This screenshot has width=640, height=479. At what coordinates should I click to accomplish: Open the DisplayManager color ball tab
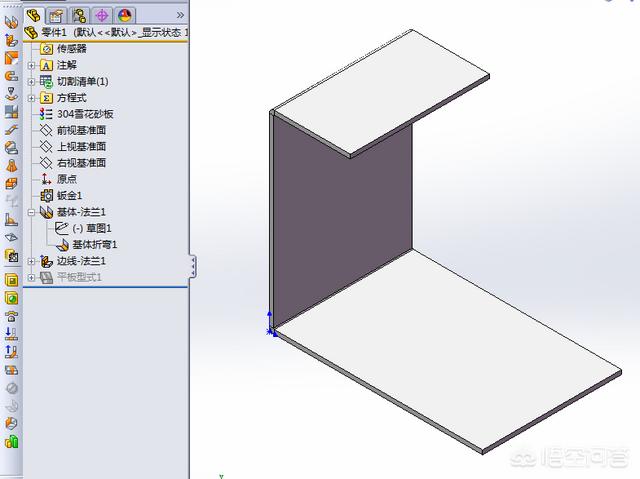click(x=124, y=15)
